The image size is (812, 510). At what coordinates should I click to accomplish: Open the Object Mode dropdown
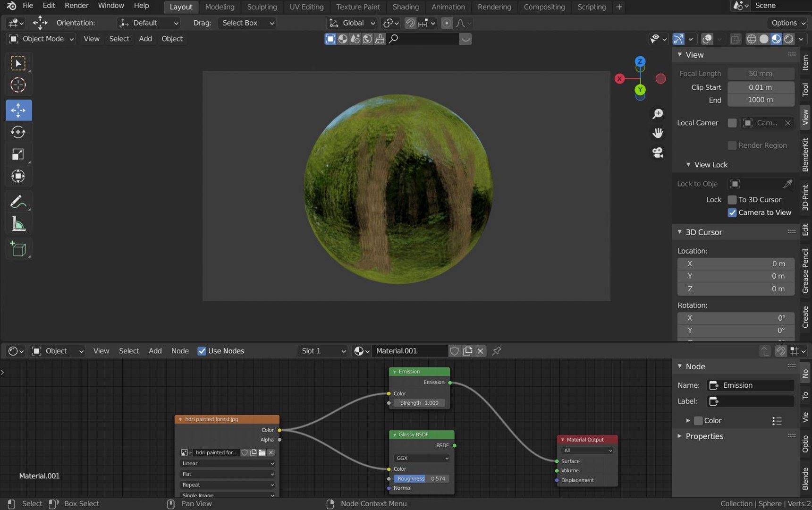point(42,39)
